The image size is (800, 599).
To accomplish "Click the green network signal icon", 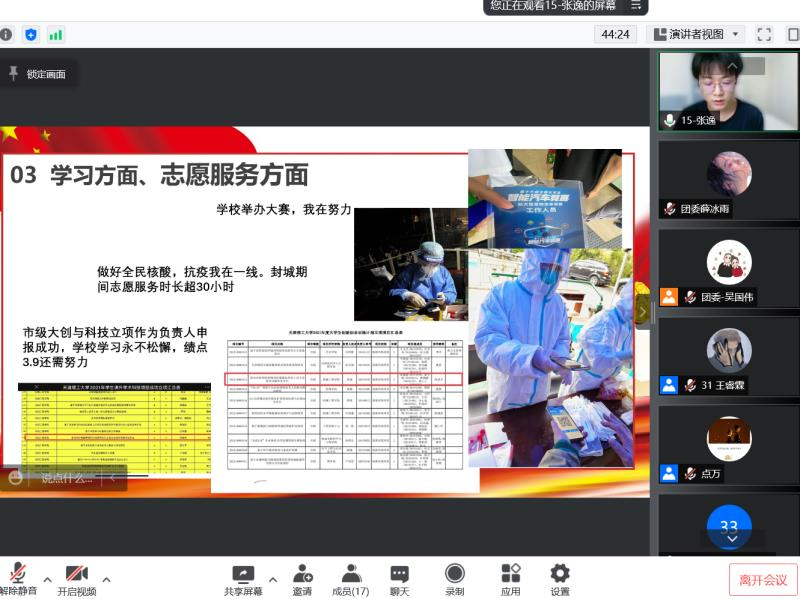I will point(55,34).
